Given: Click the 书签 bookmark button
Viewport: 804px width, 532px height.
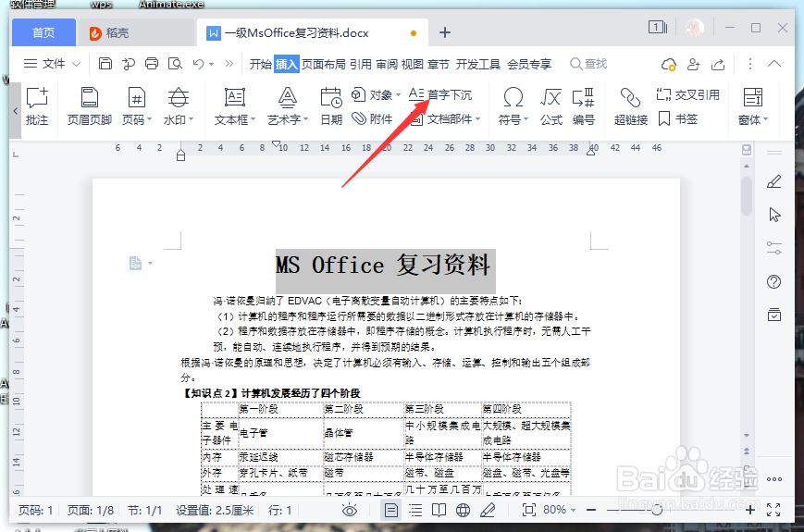Looking at the screenshot, I should 678,119.
